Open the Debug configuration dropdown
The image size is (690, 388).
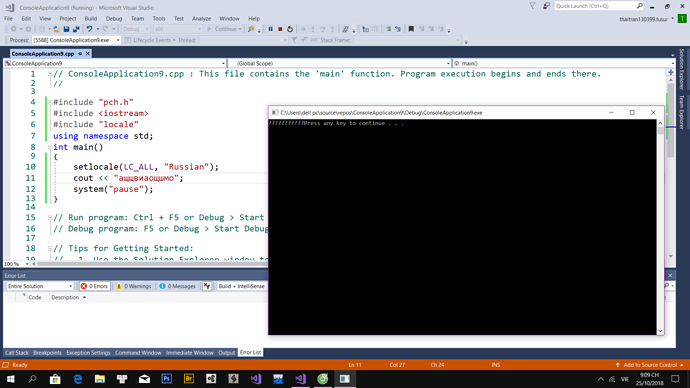click(x=136, y=29)
